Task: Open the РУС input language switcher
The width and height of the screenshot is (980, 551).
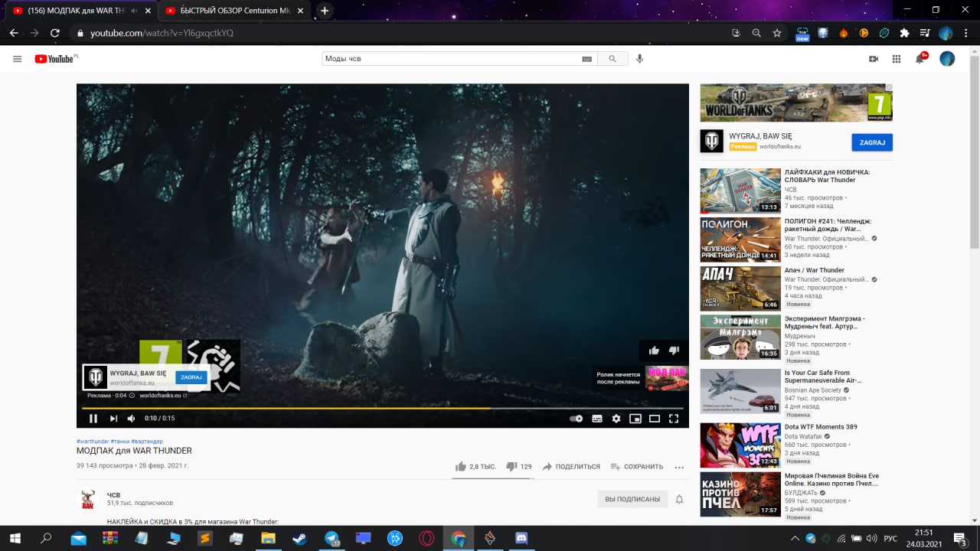Action: click(890, 538)
